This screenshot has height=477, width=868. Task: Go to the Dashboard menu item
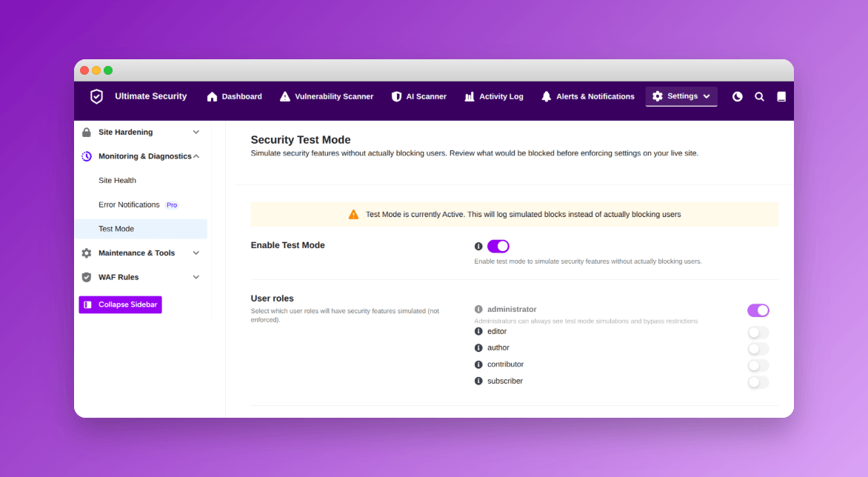(x=235, y=97)
